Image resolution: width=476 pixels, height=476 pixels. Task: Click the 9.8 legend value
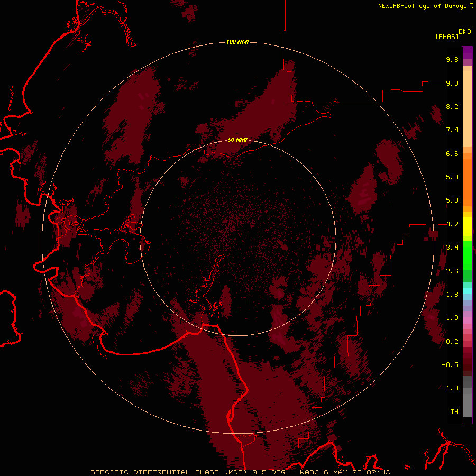tap(452, 59)
